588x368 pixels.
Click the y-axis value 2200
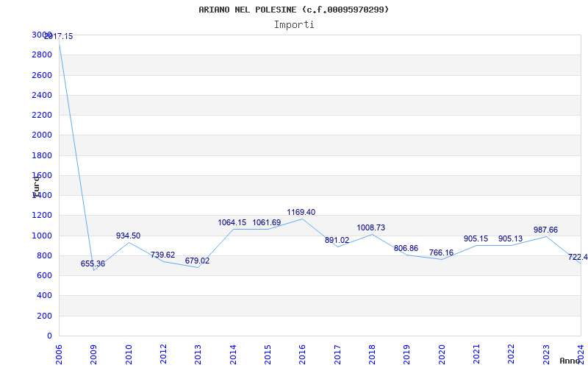(42, 115)
